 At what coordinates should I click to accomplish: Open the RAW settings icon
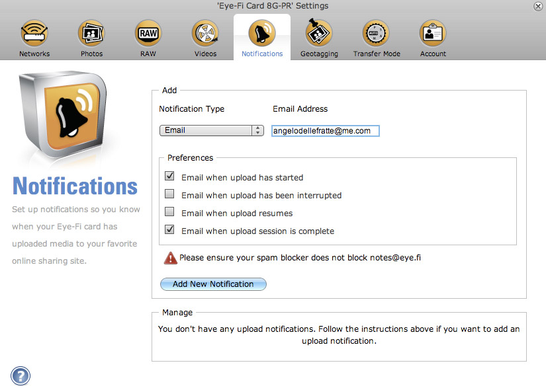pos(148,33)
